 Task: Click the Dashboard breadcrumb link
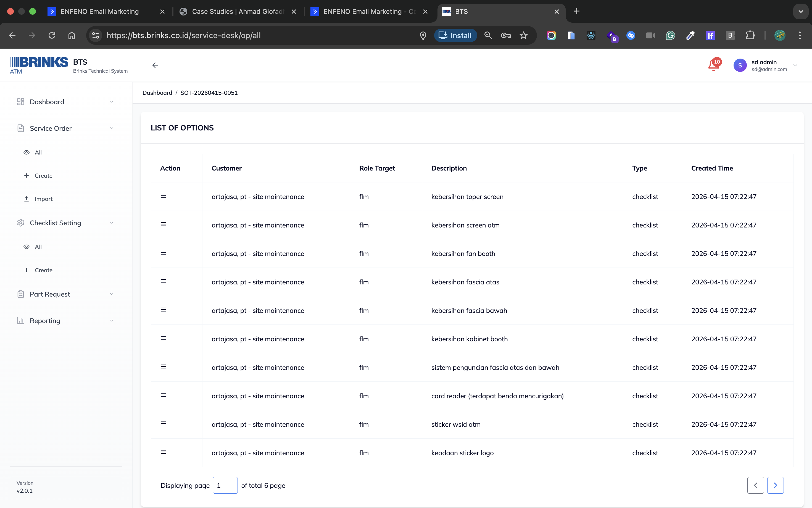pyautogui.click(x=157, y=93)
